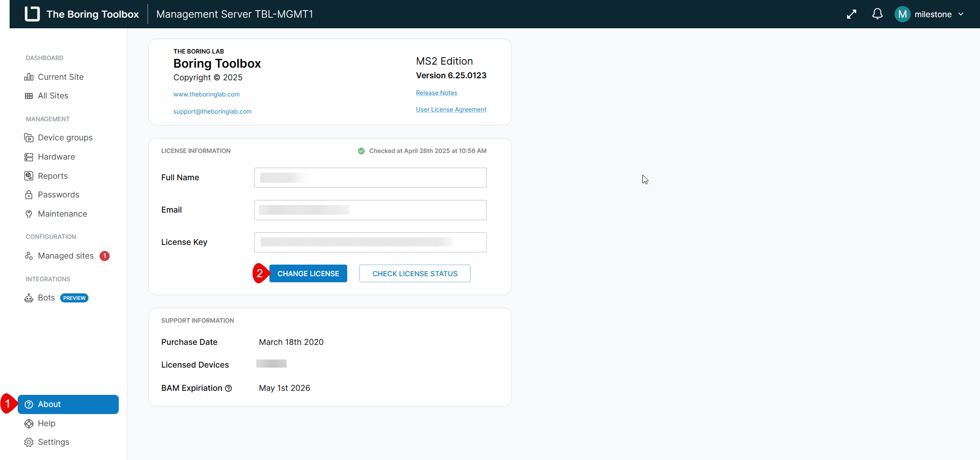
Task: Click the support@theboringlab.com email link
Action: pyautogui.click(x=212, y=112)
